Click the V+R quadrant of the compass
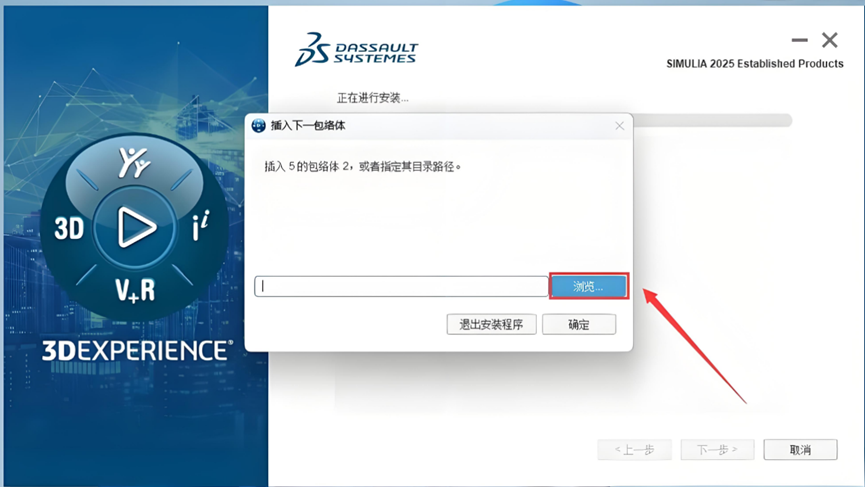 click(135, 290)
